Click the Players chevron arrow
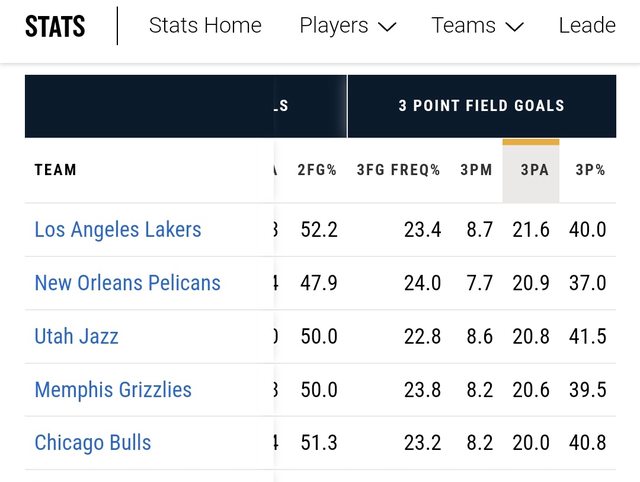The height and width of the screenshot is (482, 640). (387, 27)
